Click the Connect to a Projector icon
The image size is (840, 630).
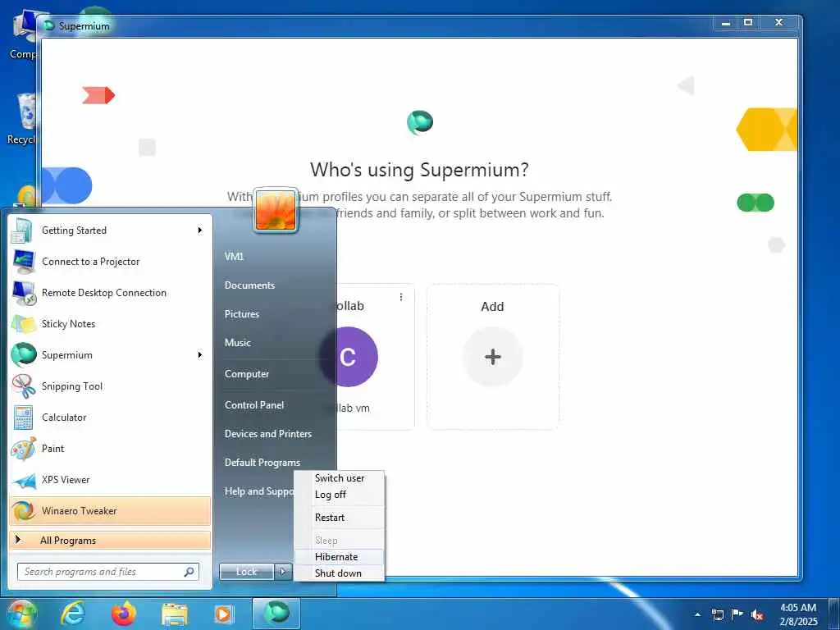point(23,262)
